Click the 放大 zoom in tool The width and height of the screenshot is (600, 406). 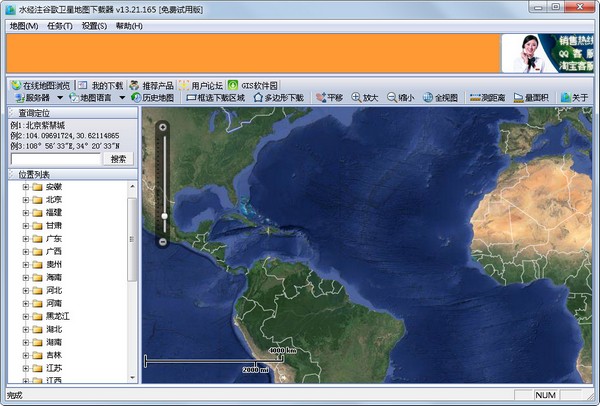point(365,98)
